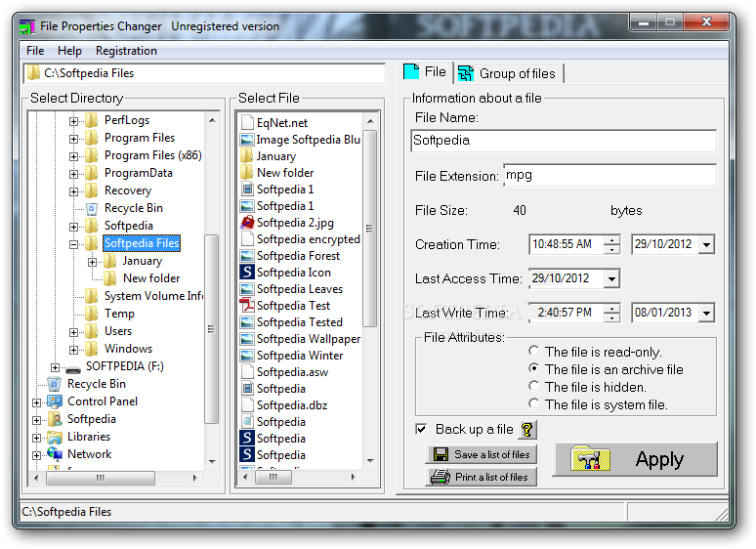Select the ProgramData folder in tree

[139, 173]
